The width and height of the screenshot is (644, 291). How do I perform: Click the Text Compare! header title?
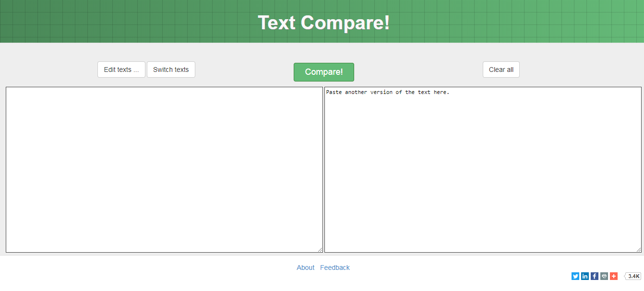point(323,23)
